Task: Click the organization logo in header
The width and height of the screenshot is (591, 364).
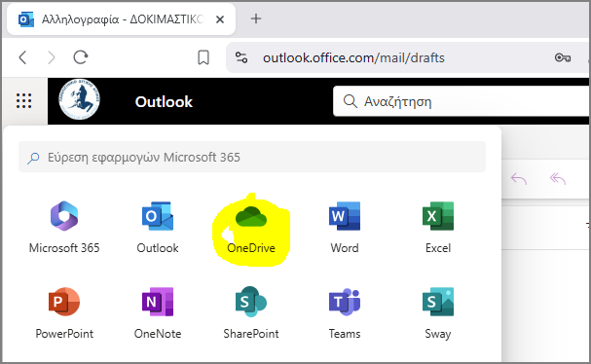Action: point(79,99)
